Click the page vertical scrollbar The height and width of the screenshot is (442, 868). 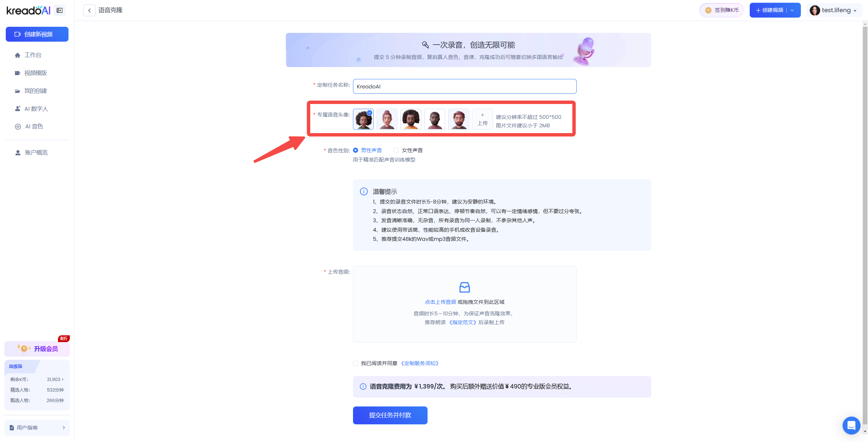[865, 224]
